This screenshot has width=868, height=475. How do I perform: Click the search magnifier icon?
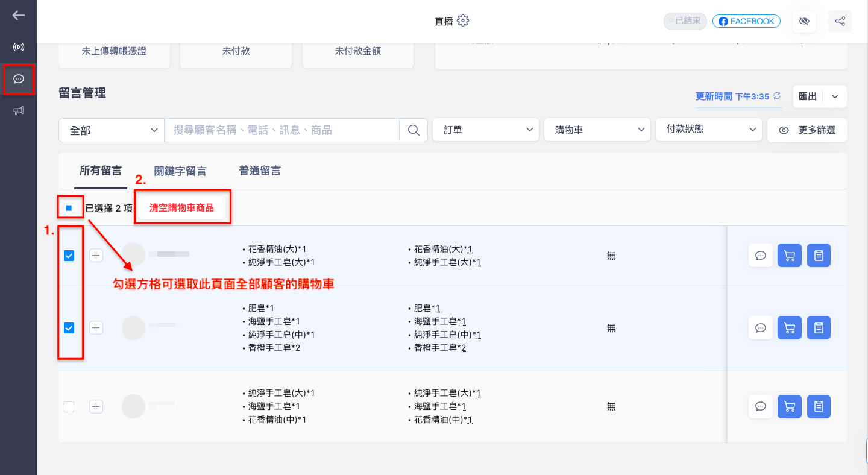pos(414,130)
